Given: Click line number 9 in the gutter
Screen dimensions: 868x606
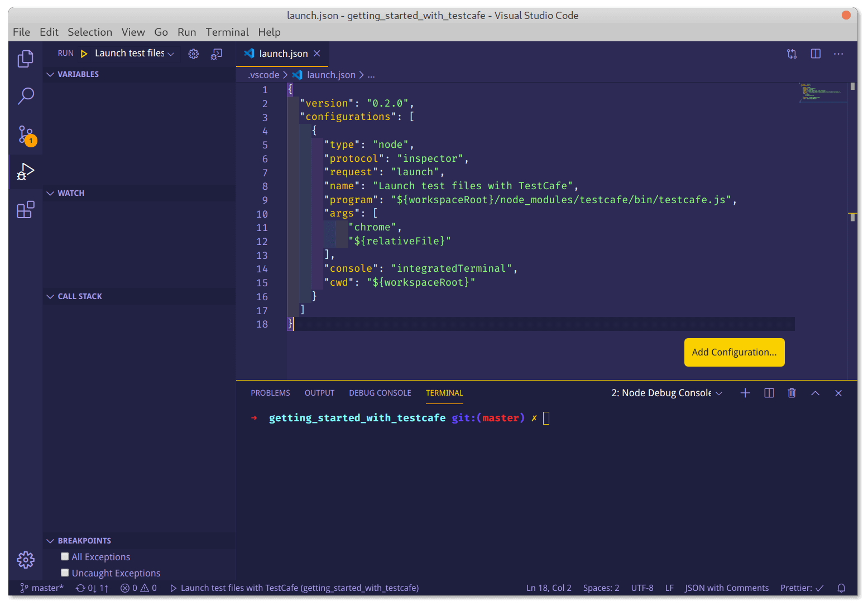Looking at the screenshot, I should click(x=265, y=200).
